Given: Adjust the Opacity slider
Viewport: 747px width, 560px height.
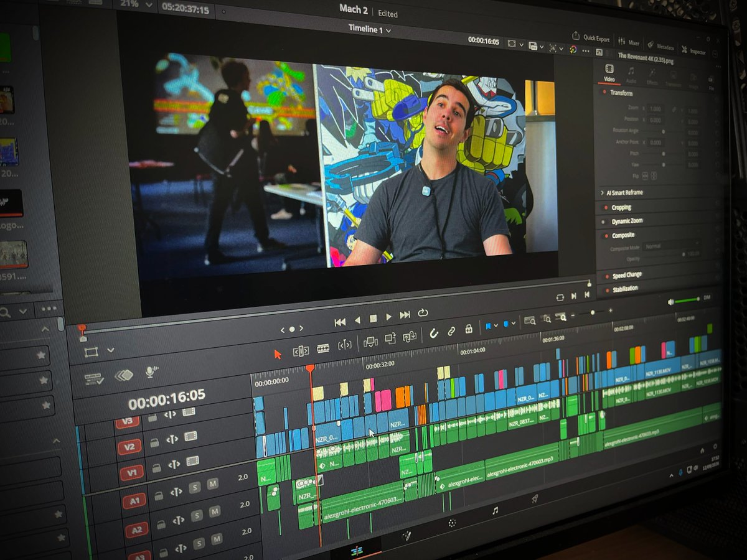Looking at the screenshot, I should (684, 254).
